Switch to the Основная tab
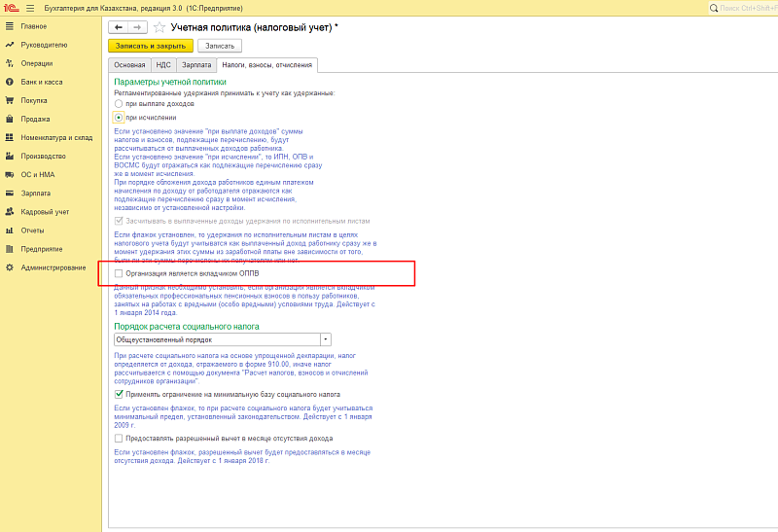Screen dimensions: 778x532 point(128,65)
